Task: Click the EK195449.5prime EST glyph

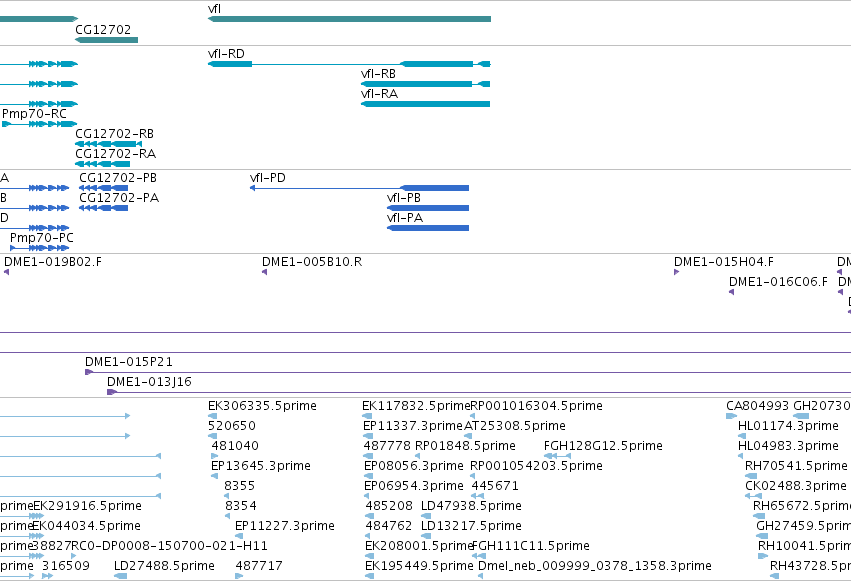Action: click(x=370, y=576)
